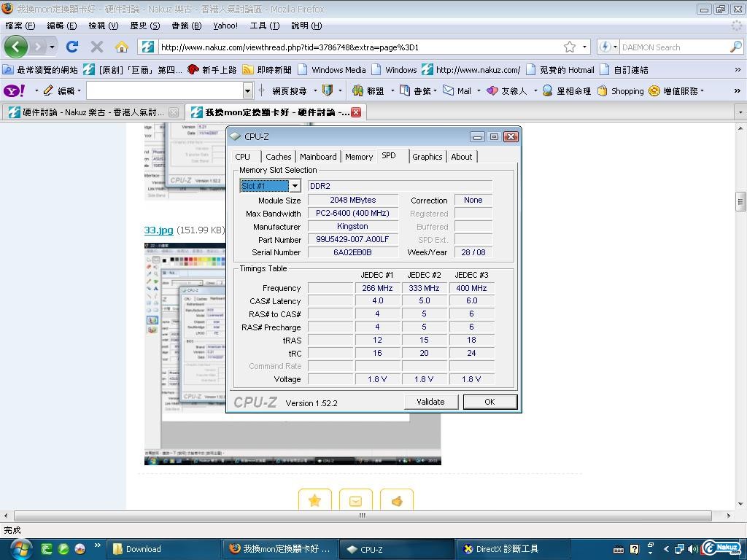Click the star favorite icon below the post
Viewport: 747px width, 560px height.
click(314, 500)
